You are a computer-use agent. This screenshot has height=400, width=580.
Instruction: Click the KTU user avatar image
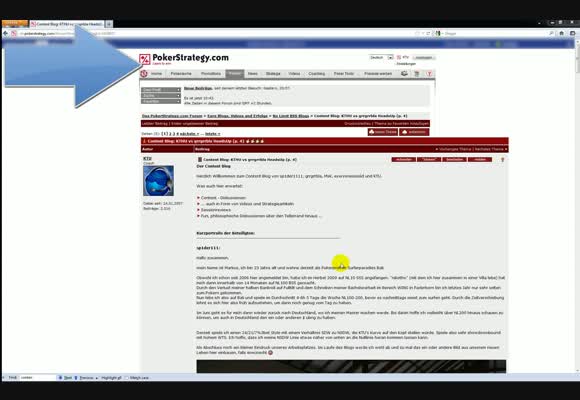158,181
